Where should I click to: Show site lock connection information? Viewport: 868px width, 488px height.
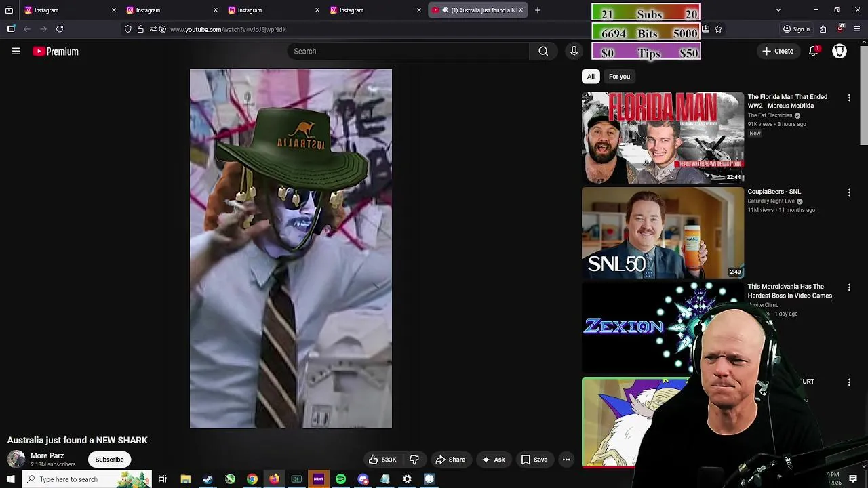point(140,29)
